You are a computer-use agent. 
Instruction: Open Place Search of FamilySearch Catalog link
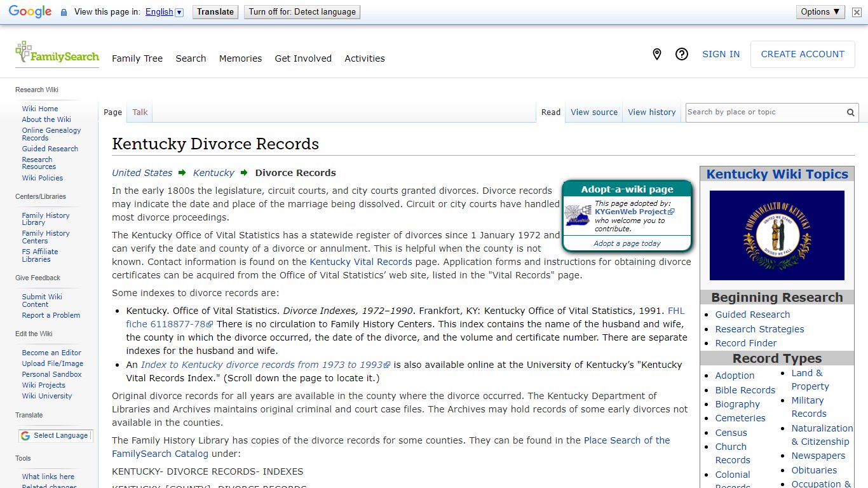(x=391, y=447)
